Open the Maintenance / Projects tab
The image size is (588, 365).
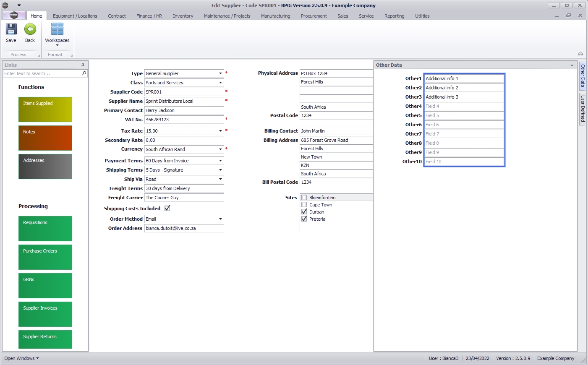[227, 16]
